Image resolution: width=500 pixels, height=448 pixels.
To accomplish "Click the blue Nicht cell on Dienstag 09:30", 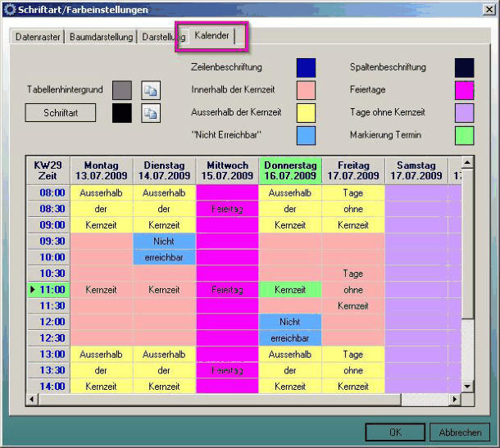I will click(164, 242).
